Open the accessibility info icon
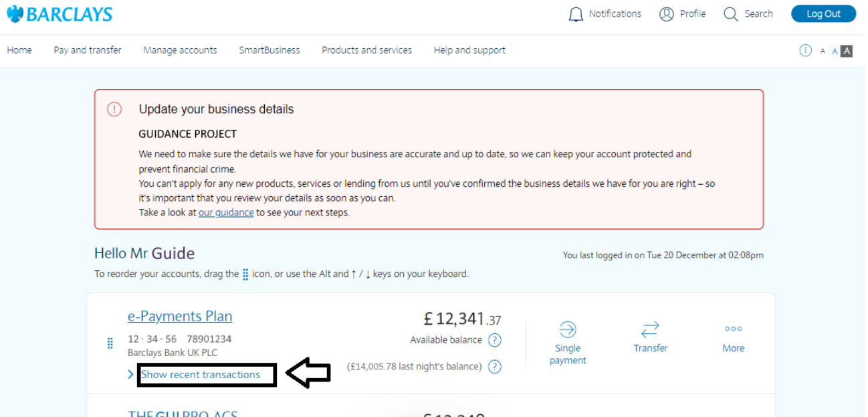Viewport: 868px width, 417px height. pyautogui.click(x=806, y=50)
